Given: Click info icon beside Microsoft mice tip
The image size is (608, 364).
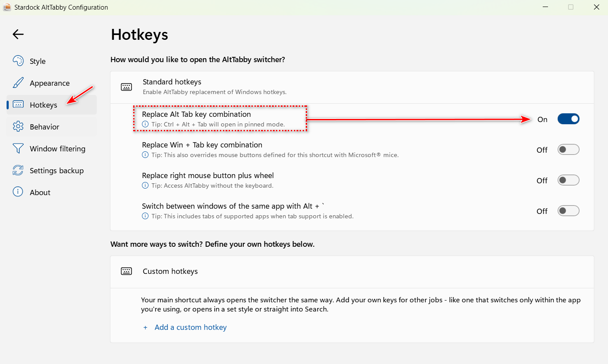Looking at the screenshot, I should [x=145, y=155].
